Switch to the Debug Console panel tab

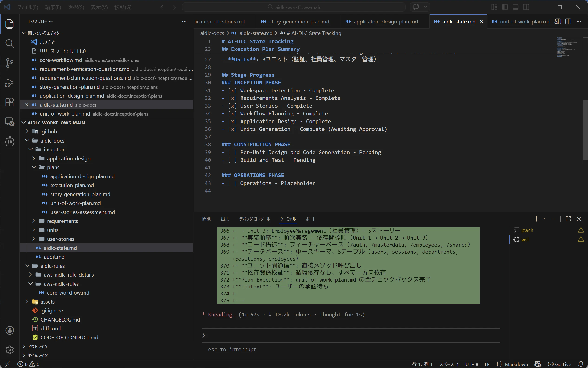coord(255,219)
